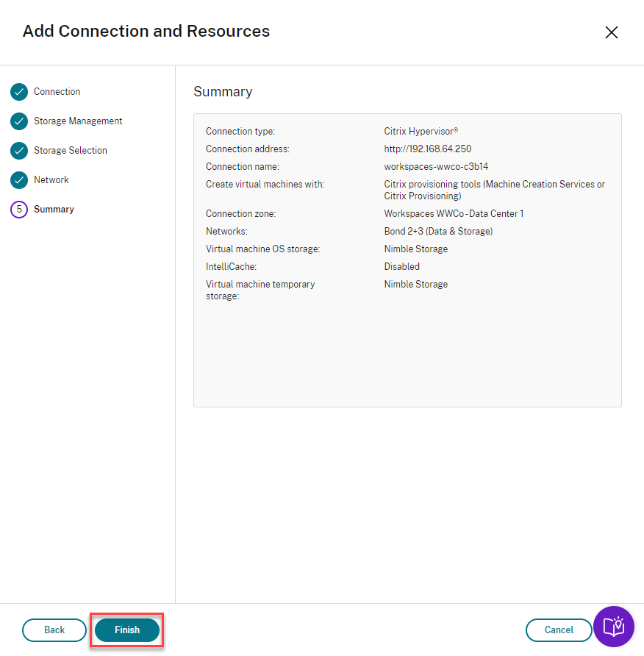Click the connection address http://192.168.64.250
Screen dimensions: 644x656
point(428,149)
